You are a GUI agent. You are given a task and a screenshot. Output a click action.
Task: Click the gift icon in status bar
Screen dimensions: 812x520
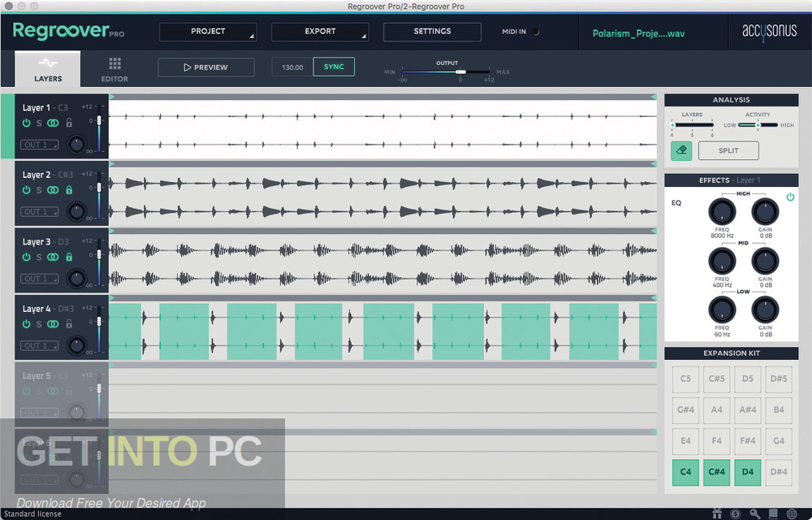[x=717, y=513]
